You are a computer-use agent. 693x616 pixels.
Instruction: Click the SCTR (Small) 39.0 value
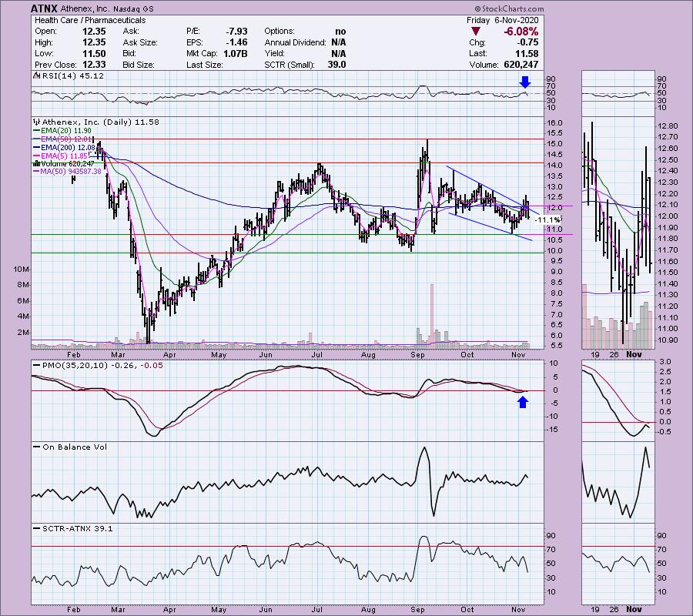[336, 65]
